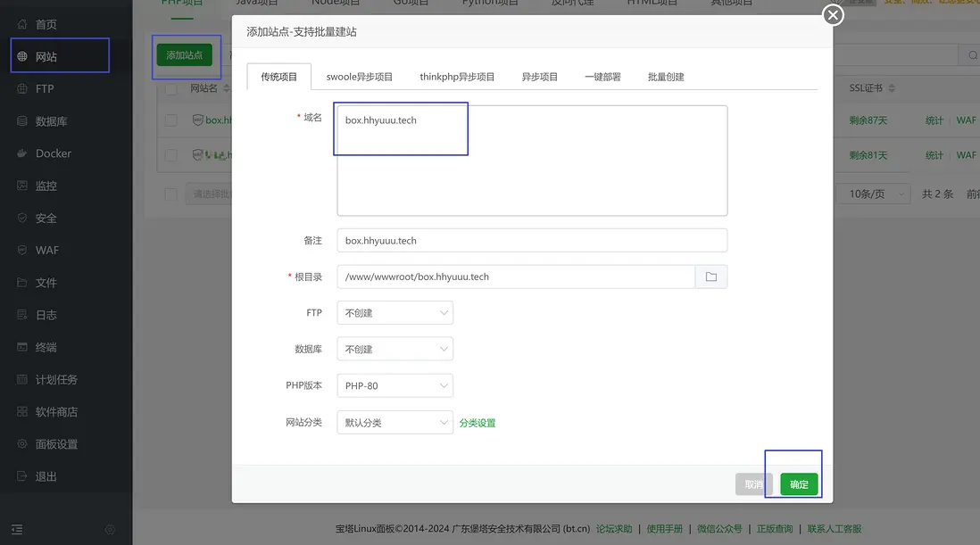980x545 pixels.
Task: Open the 数据库 不创建 dropdown
Action: [395, 349]
